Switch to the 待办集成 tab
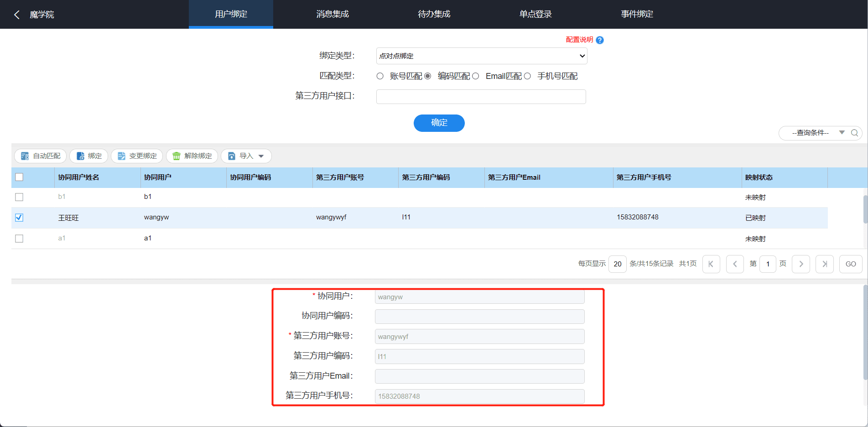 434,14
